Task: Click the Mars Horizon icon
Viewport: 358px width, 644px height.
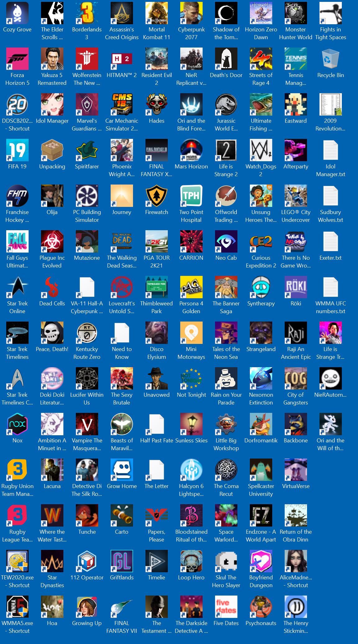Action: pyautogui.click(x=191, y=150)
